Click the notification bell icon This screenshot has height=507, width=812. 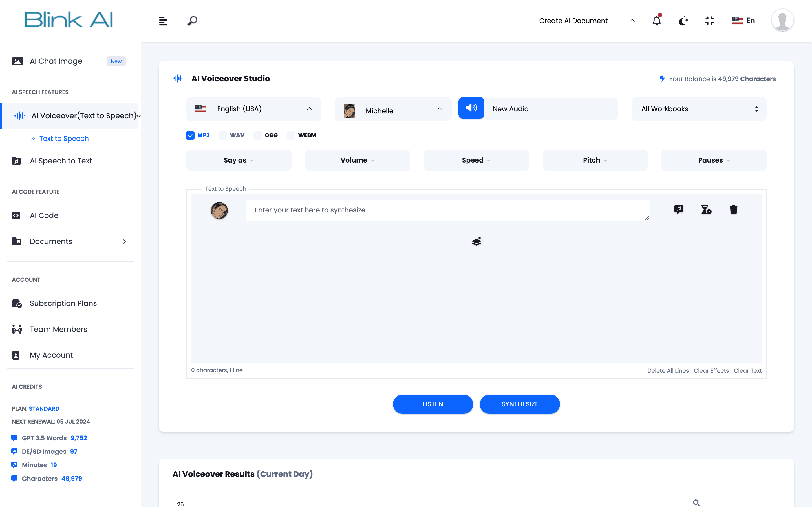[x=656, y=21]
